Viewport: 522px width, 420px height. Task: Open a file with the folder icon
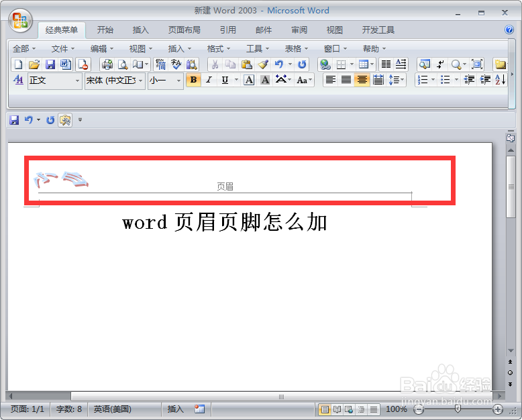click(34, 64)
